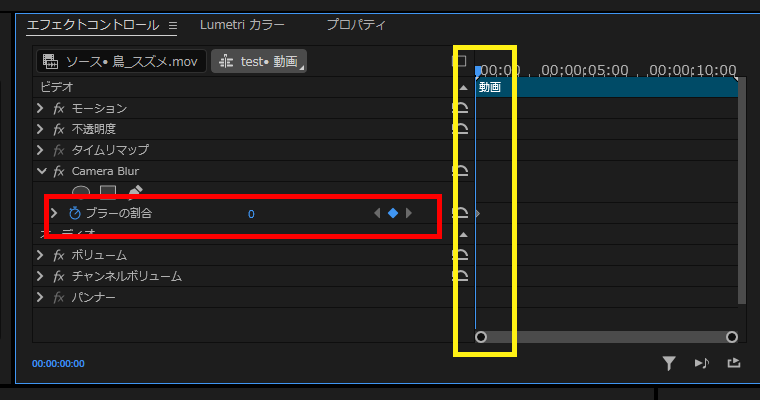Viewport: 760px width, 400px height.
Task: Click the export frame icon at bottom right
Action: (x=734, y=363)
